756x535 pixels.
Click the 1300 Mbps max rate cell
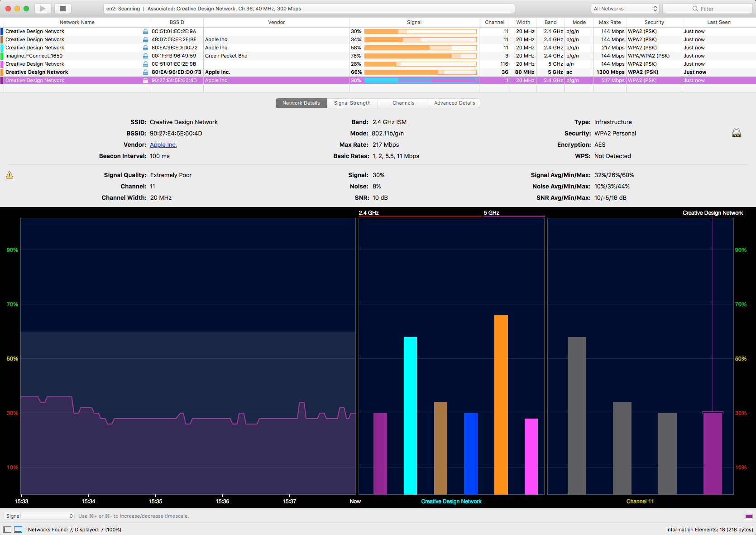tap(610, 72)
